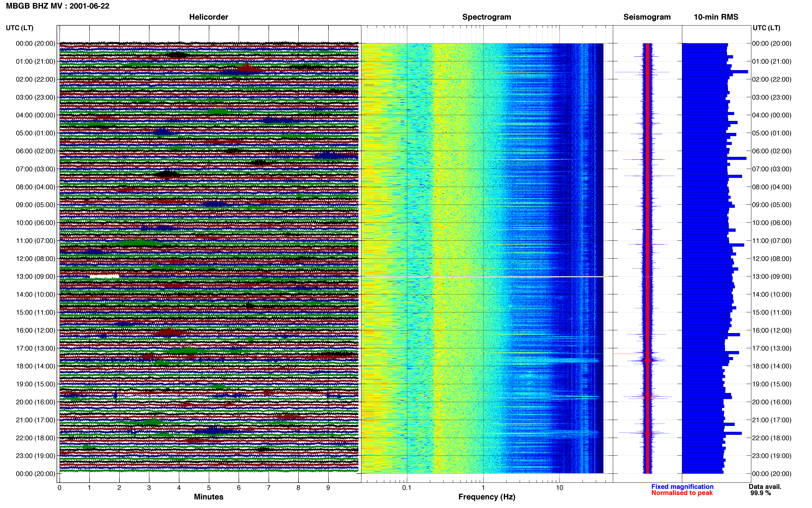Image resolution: width=812 pixels, height=508 pixels.
Task: Click the 'Minutes' x-axis label
Action: 209,497
